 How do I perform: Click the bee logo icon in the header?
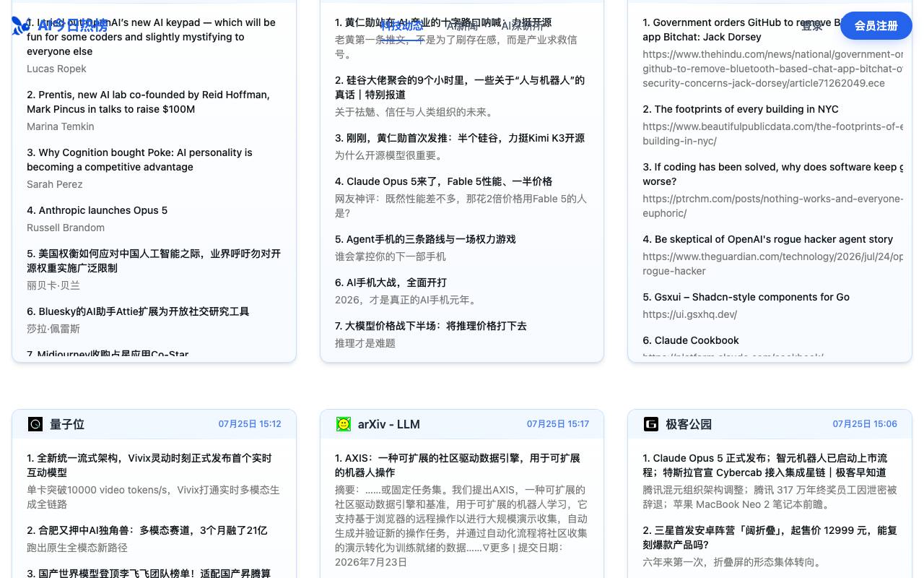(21, 26)
